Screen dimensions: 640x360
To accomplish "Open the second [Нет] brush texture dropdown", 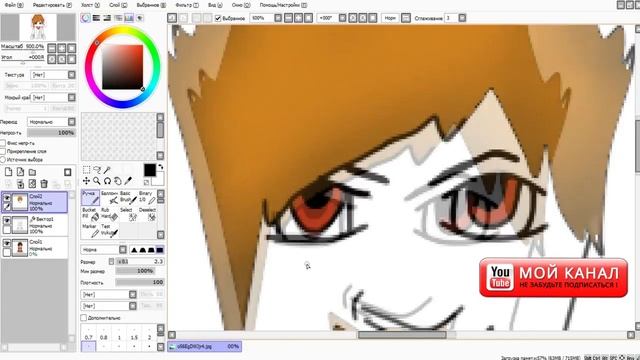I will (109, 306).
